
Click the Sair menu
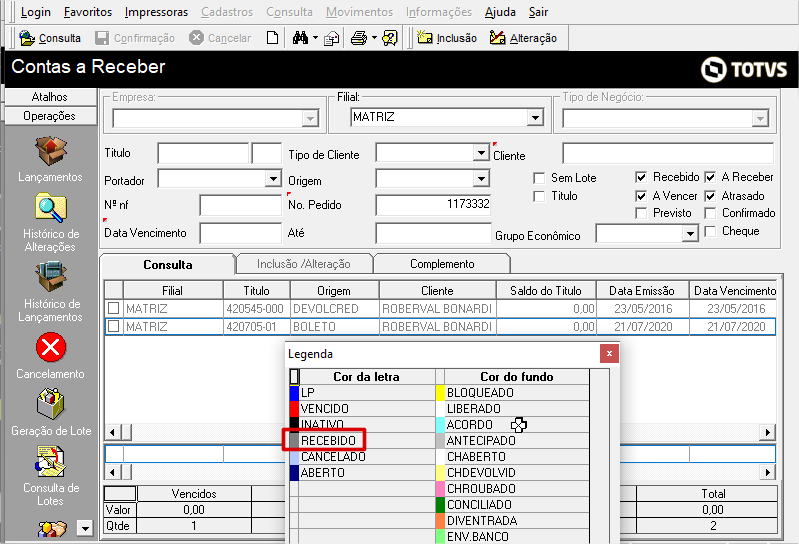tap(538, 12)
